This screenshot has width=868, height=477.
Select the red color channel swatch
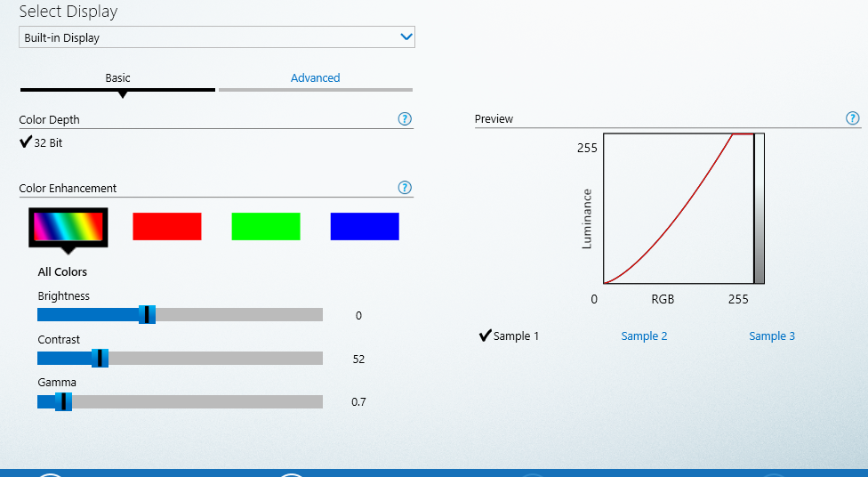click(167, 227)
